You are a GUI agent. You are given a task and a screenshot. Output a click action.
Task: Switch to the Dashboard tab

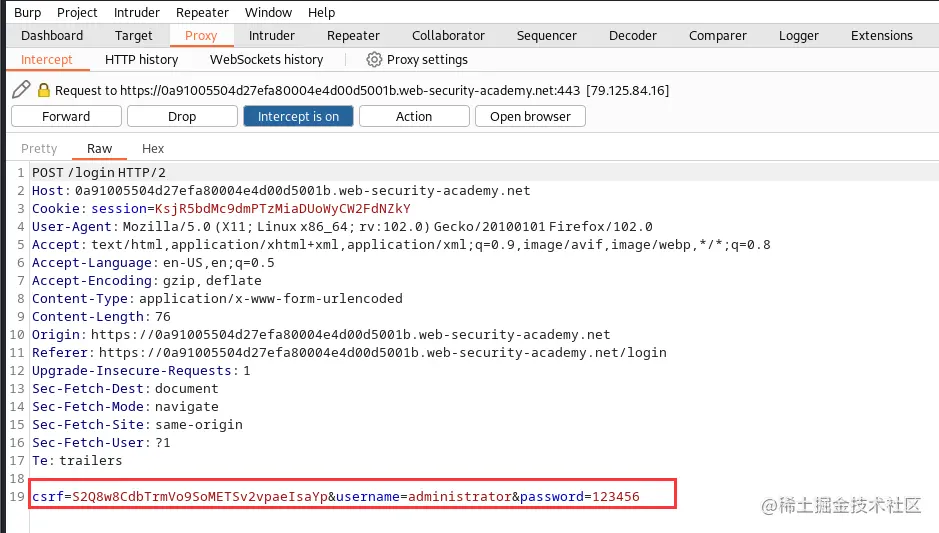point(52,35)
